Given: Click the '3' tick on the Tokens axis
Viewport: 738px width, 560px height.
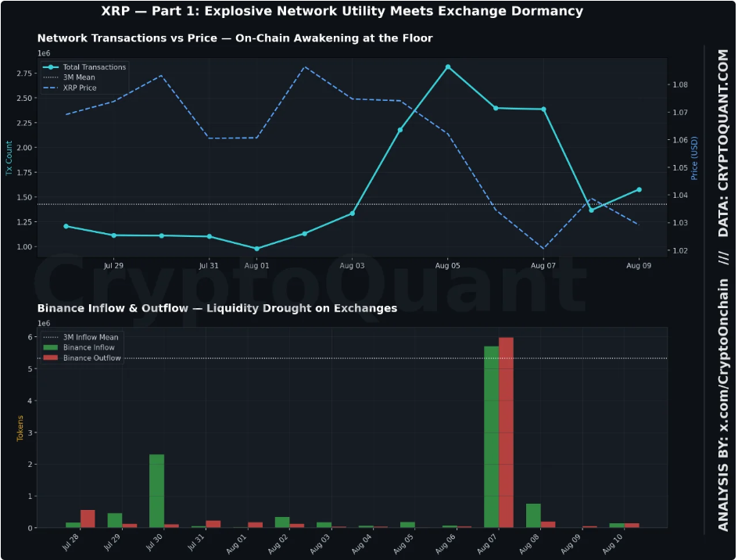Looking at the screenshot, I should tap(30, 433).
